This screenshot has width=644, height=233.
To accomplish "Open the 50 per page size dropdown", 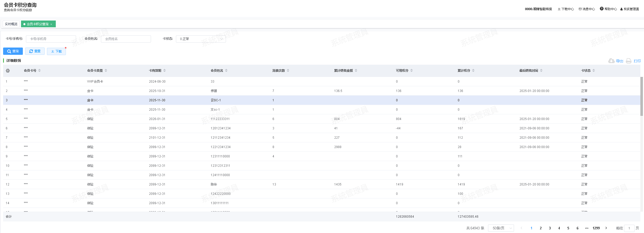I will point(501,228).
